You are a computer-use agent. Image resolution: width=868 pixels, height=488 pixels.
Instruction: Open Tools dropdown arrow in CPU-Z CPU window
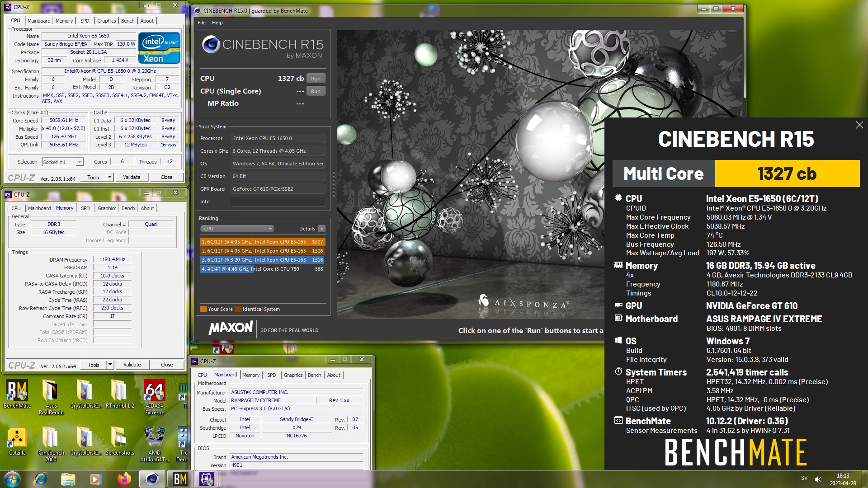(x=109, y=177)
